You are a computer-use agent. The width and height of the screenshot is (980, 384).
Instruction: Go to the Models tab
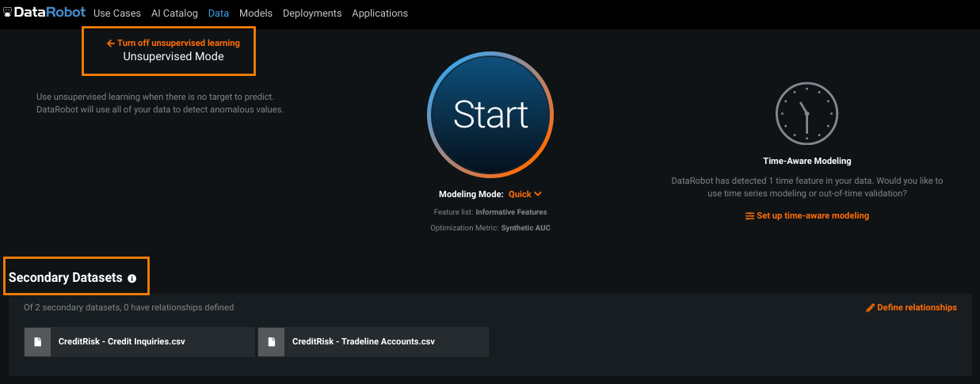pos(256,13)
